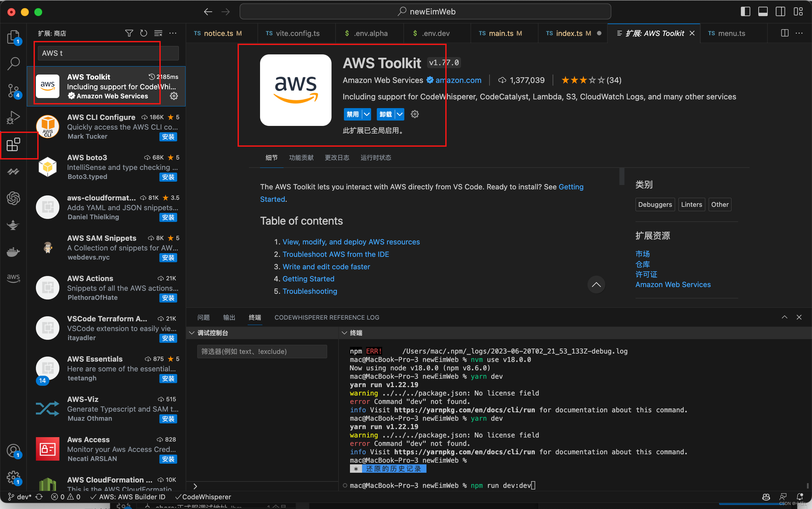Image resolution: width=812 pixels, height=509 pixels.
Task: Toggle the bottom panel visibility
Action: coord(763,11)
